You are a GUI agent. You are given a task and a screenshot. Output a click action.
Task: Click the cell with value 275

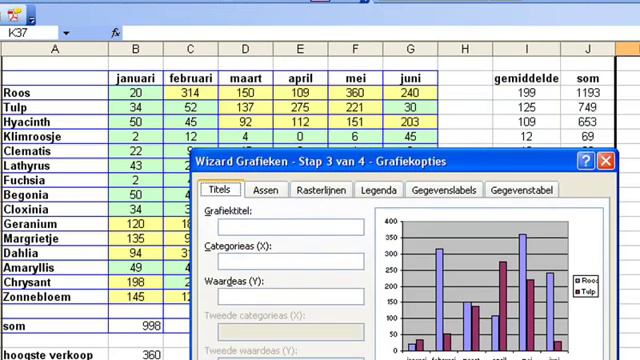[300, 108]
